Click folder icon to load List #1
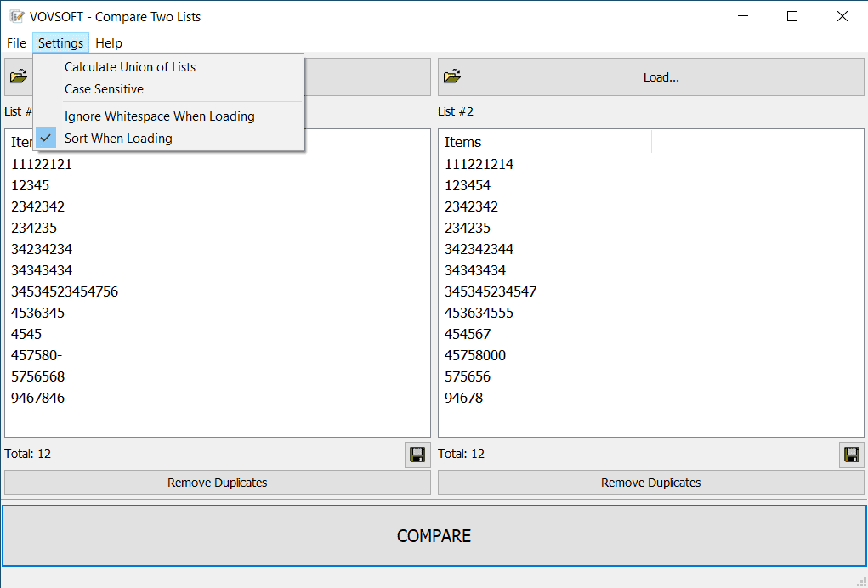Image resolution: width=868 pixels, height=588 pixels. [x=19, y=76]
